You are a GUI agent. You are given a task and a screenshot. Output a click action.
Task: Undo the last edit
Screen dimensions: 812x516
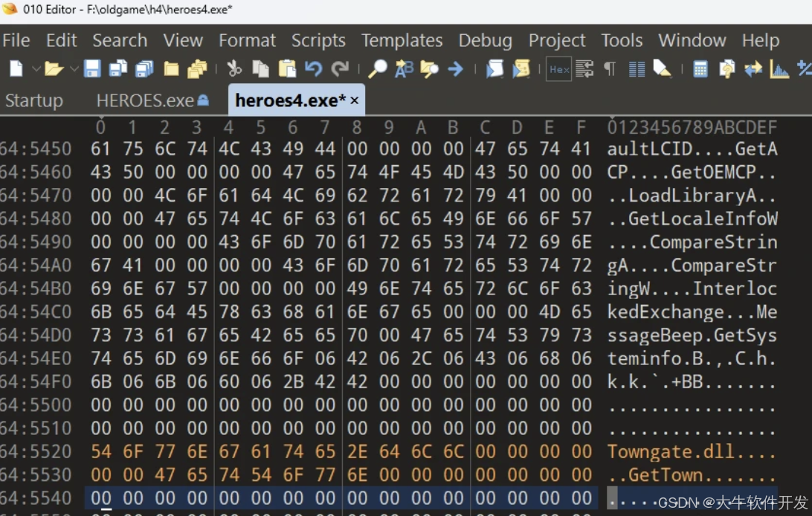313,69
